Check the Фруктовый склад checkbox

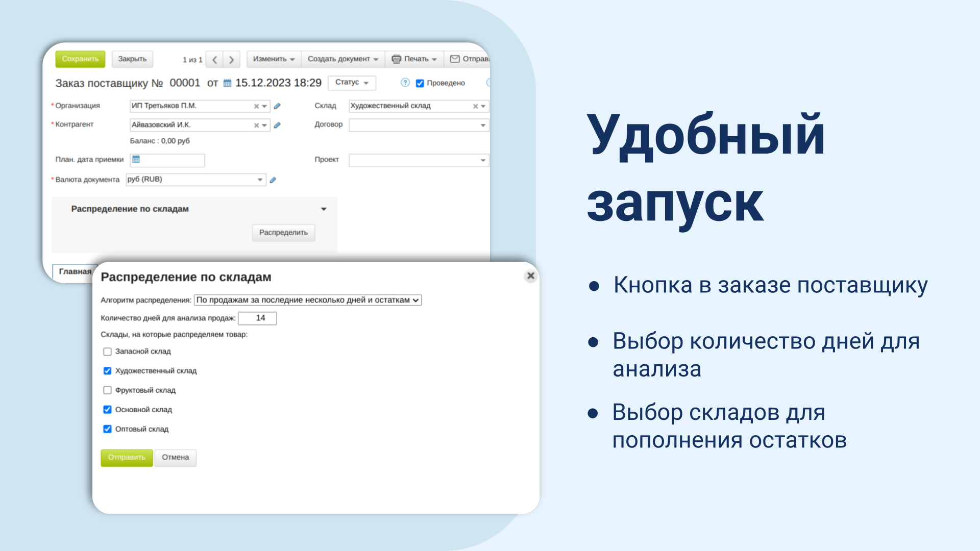point(107,390)
